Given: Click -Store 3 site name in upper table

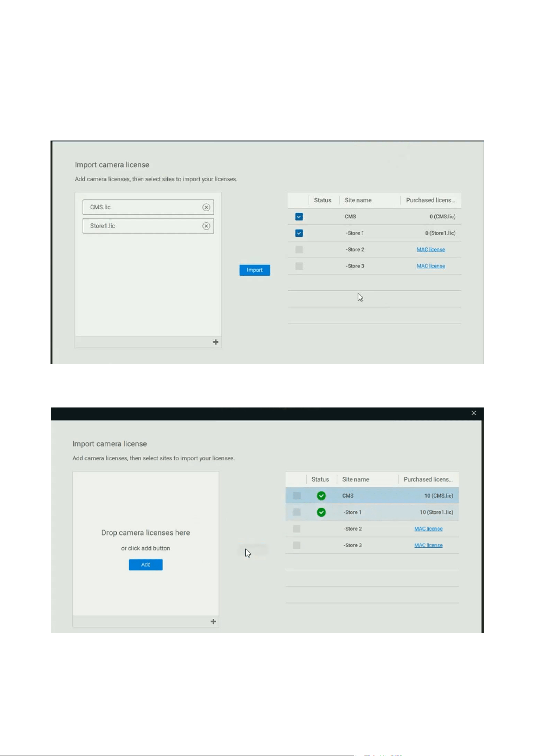Looking at the screenshot, I should (355, 266).
